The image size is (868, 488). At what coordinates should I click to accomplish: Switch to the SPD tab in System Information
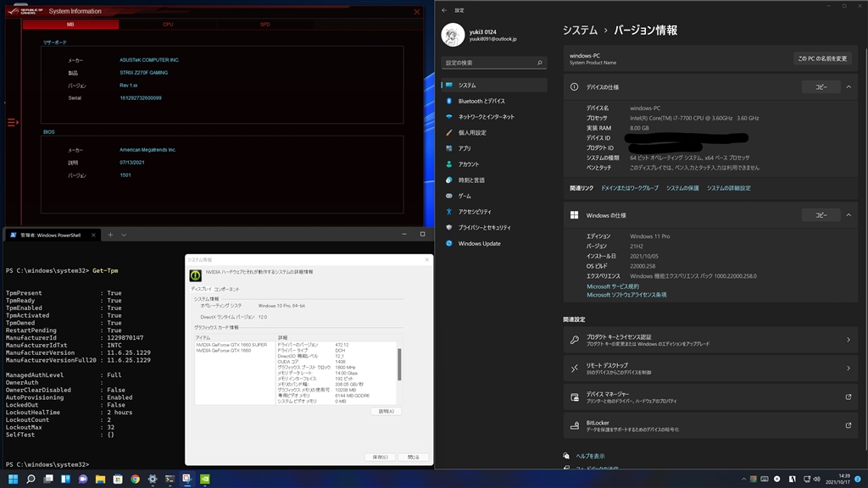pos(264,25)
